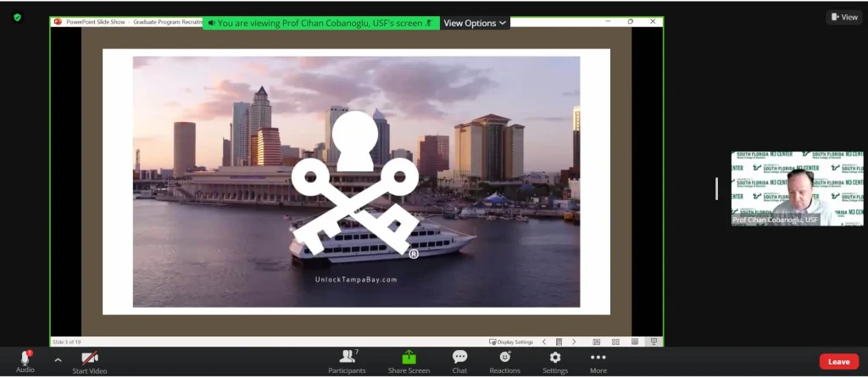This screenshot has width=868, height=378.
Task: Switch to Slide Sorter view
Action: pyautogui.click(x=615, y=342)
